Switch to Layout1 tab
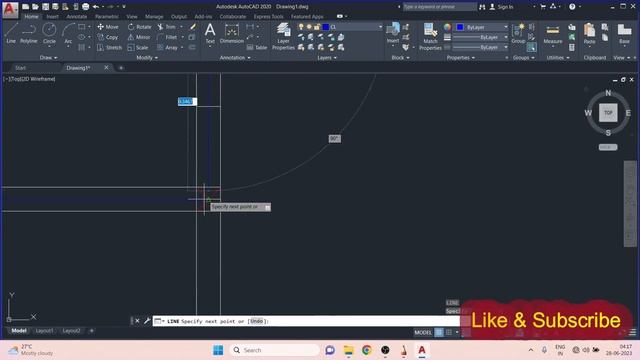This screenshot has height=360, width=640. pos(44,331)
